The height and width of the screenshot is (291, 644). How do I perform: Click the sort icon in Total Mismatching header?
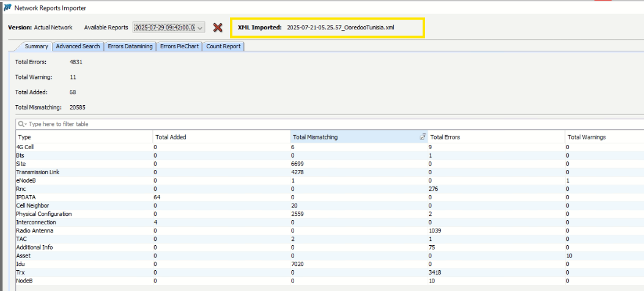coord(423,137)
